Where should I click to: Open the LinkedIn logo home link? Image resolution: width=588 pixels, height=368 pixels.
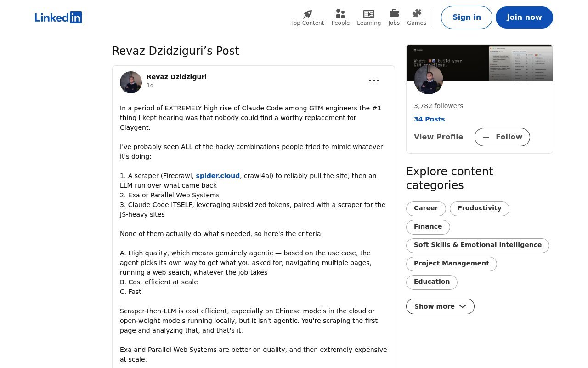58,17
